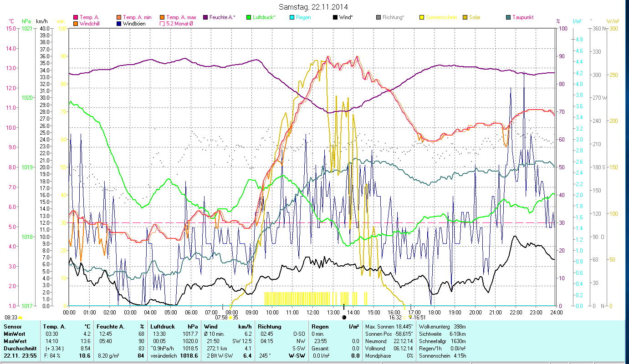
Task: Click the Regen legend label
Action: pos(304,17)
